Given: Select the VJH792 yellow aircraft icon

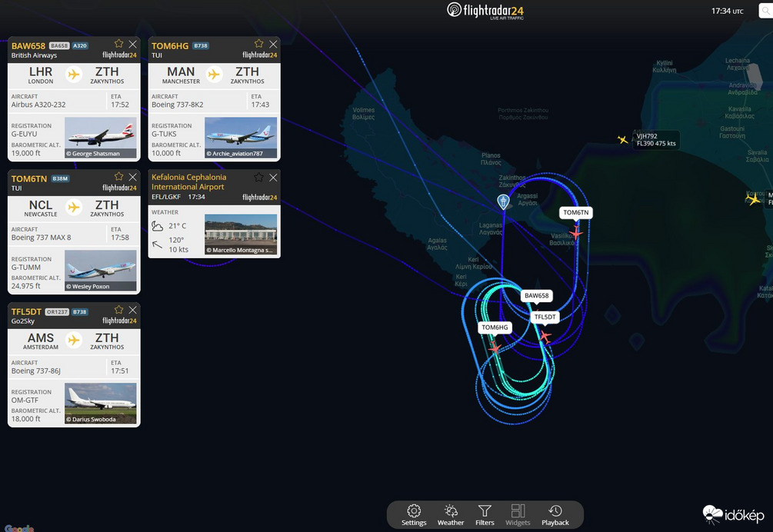Looking at the screenshot, I should click(x=623, y=140).
